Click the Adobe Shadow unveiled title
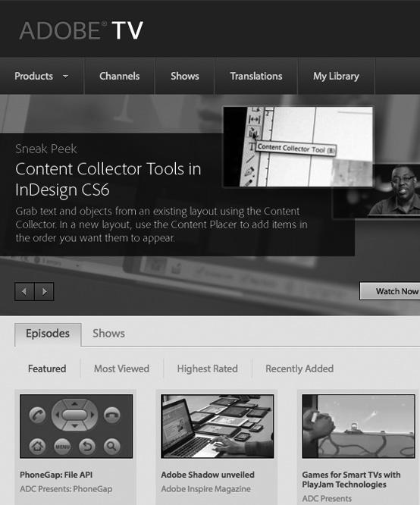 pyautogui.click(x=208, y=475)
